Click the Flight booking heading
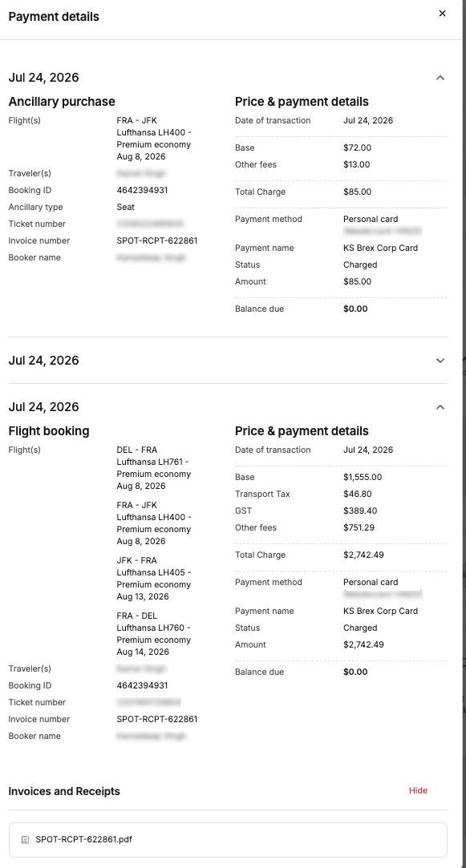 pos(49,431)
